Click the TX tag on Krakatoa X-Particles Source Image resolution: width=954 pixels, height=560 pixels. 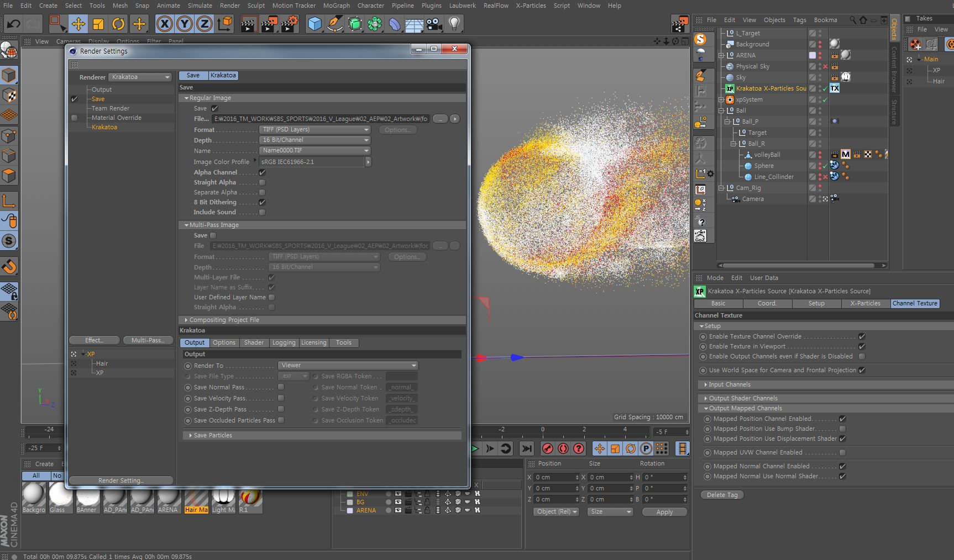click(x=835, y=88)
